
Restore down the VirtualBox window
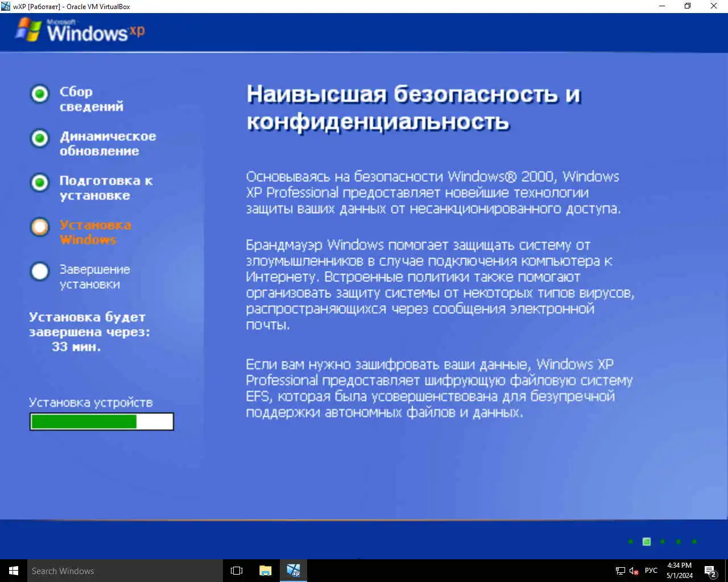click(688, 6)
